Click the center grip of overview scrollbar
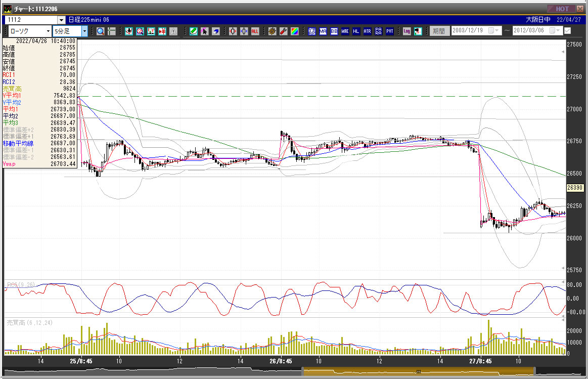The height and width of the screenshot is (379, 588). pyautogui.click(x=419, y=371)
